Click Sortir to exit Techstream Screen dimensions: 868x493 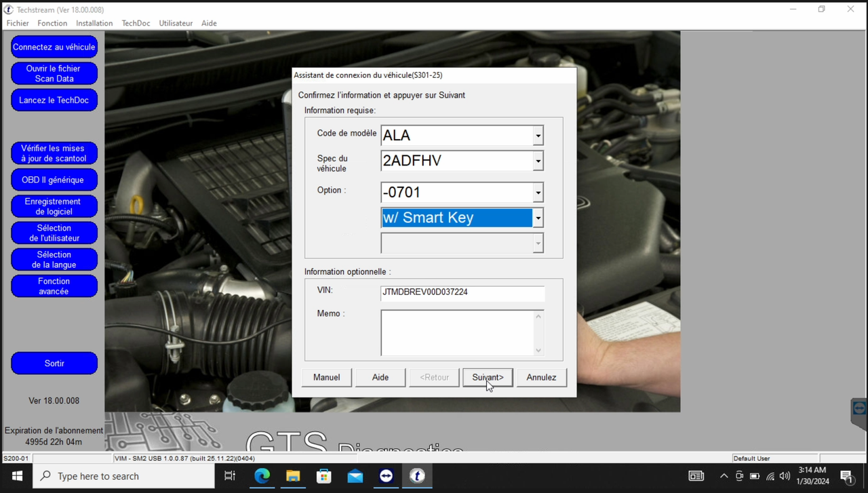54,363
